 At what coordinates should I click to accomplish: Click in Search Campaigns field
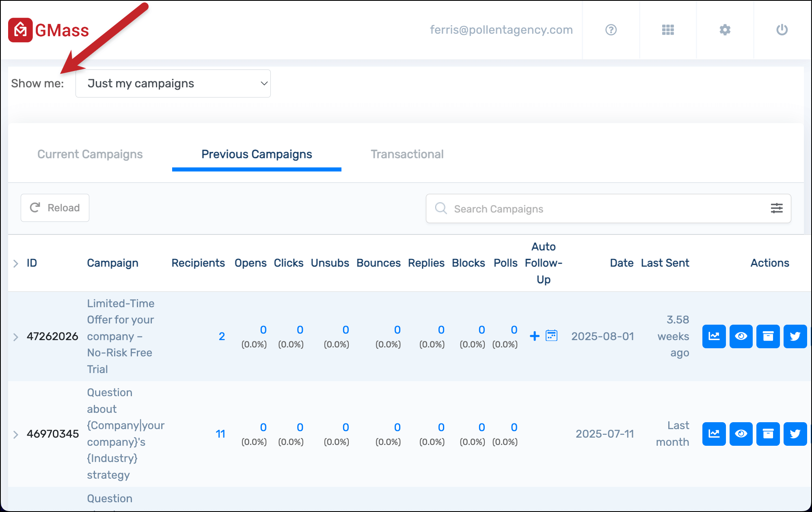click(601, 209)
